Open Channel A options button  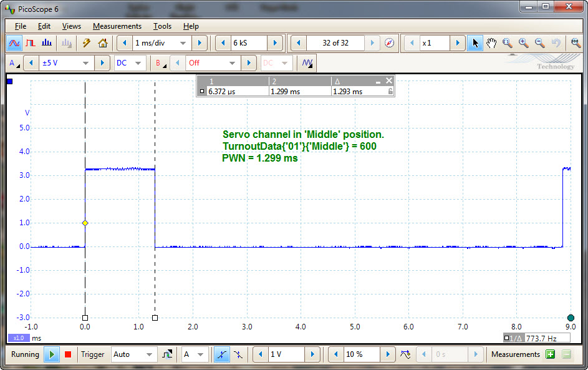pyautogui.click(x=14, y=63)
